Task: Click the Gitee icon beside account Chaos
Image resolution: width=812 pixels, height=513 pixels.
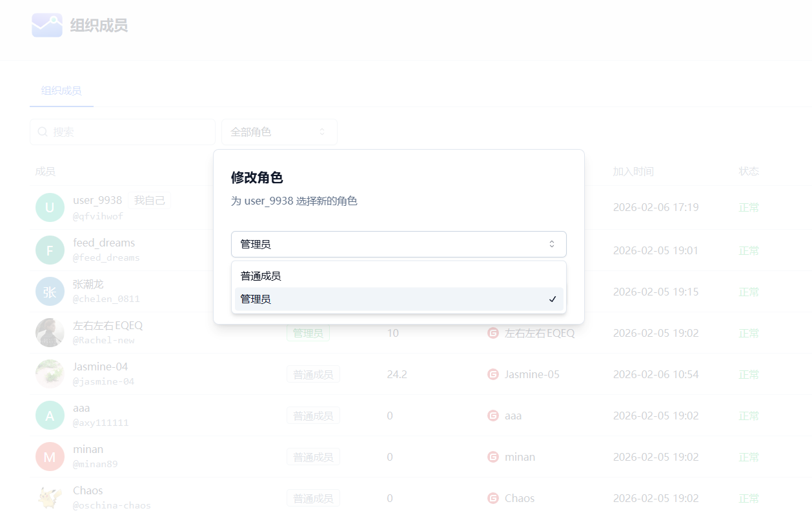Action: [493, 498]
